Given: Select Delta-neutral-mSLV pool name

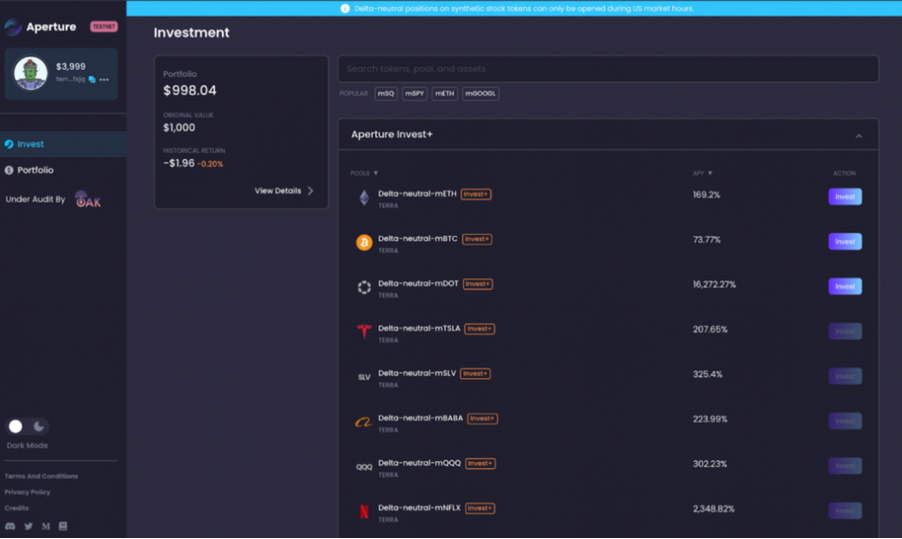Looking at the screenshot, I should click(x=417, y=373).
